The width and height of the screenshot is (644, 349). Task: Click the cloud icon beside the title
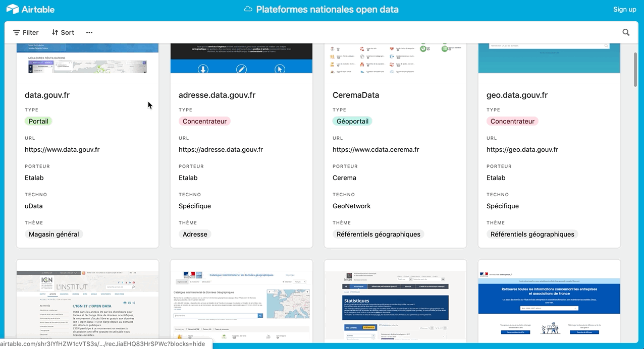point(248,9)
